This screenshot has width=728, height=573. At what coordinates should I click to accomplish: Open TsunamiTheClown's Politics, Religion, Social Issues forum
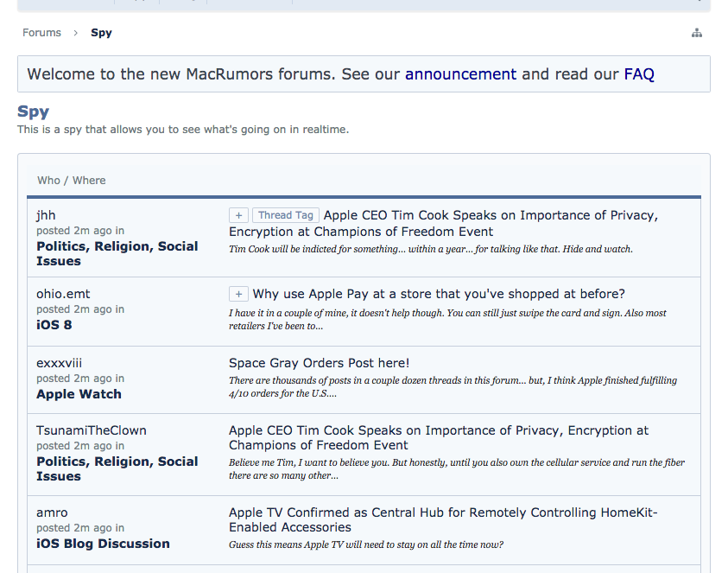117,468
